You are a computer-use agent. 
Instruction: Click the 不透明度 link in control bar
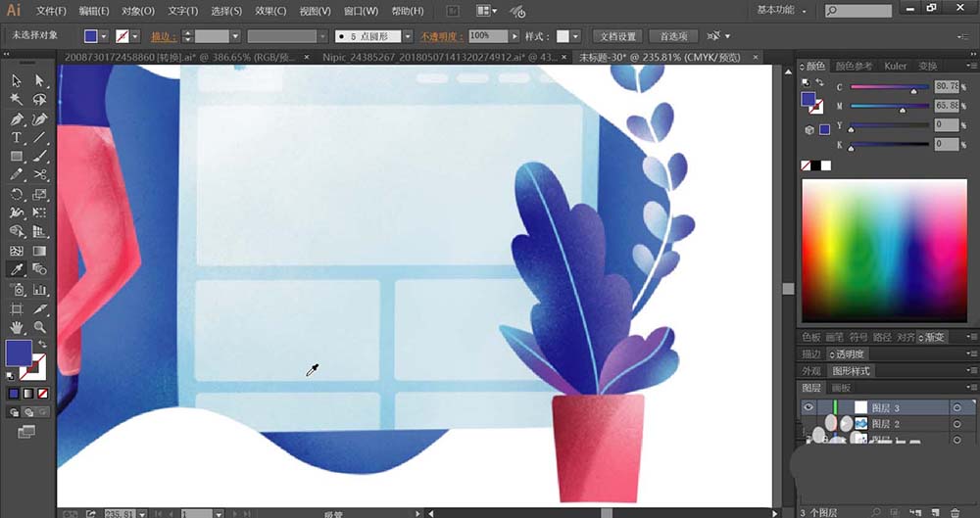coord(441,37)
